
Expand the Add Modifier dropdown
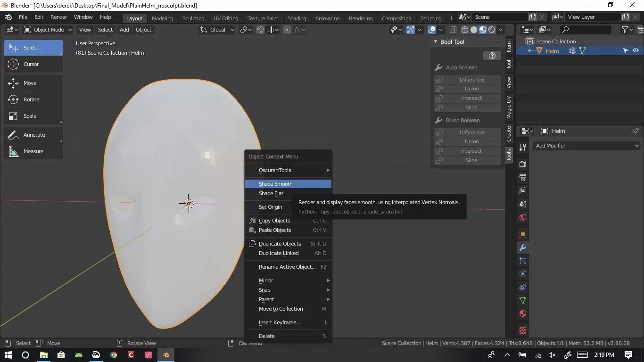(x=587, y=146)
